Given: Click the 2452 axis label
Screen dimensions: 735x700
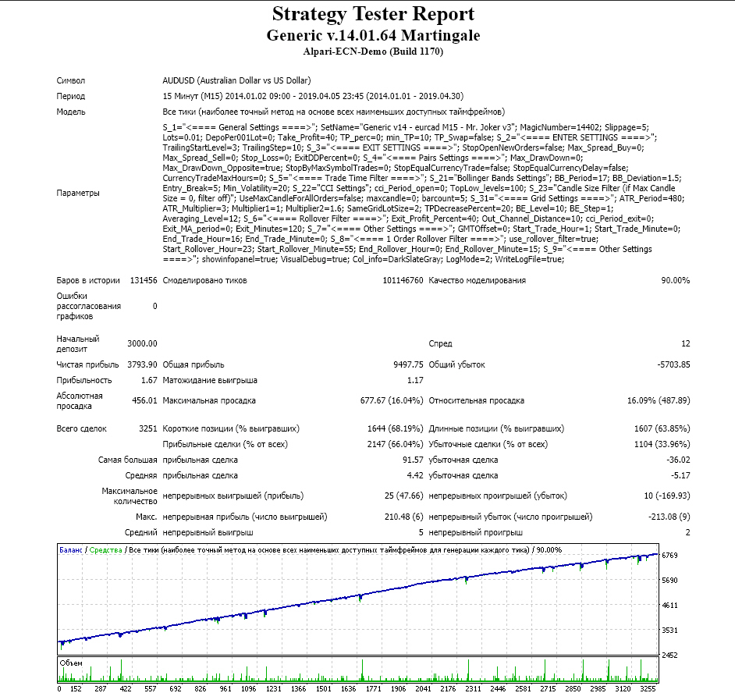Looking at the screenshot, I should click(x=669, y=656).
